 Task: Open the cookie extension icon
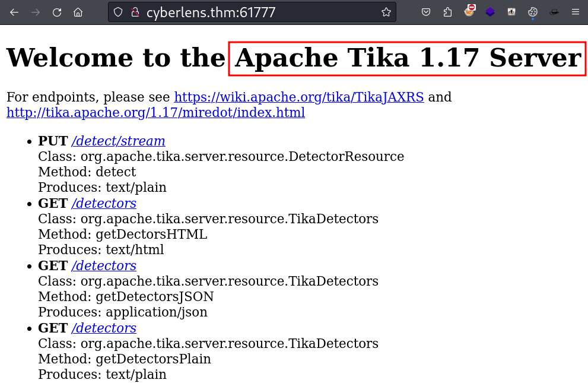point(533,12)
